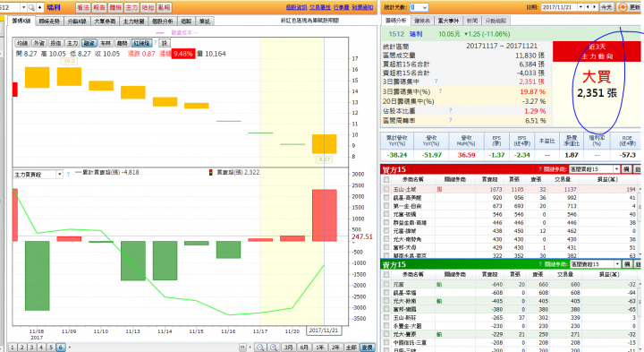
Task: Toggle the 均線 chart overlay
Action: click(x=22, y=43)
